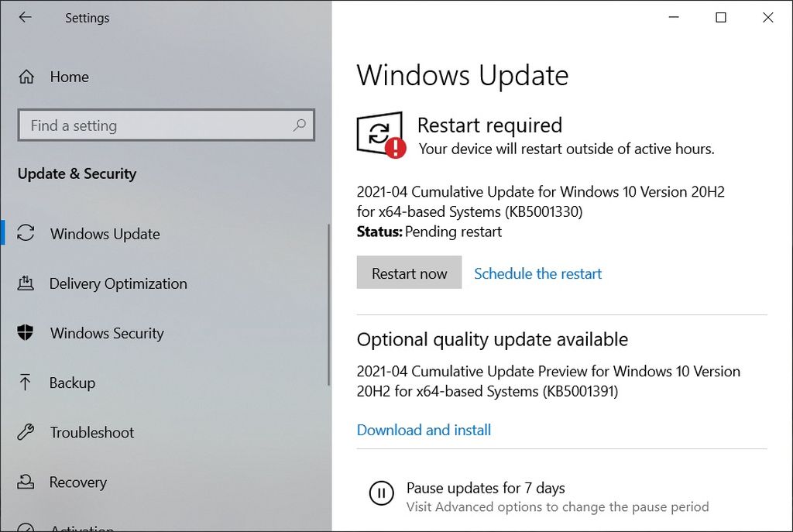Viewport: 793px width, 532px height.
Task: Minimize the Settings window
Action: pos(674,17)
